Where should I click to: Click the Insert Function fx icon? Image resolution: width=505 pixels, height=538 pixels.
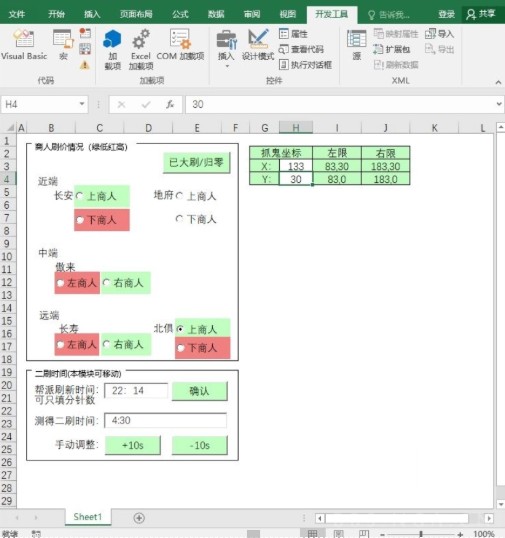point(170,104)
